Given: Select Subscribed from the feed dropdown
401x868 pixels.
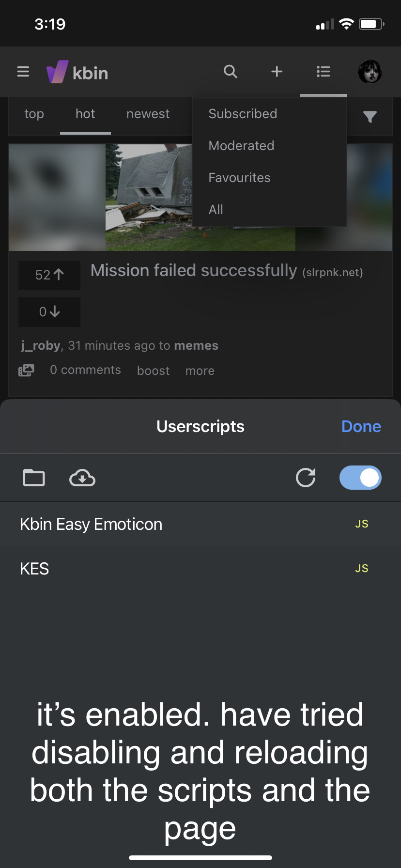Looking at the screenshot, I should tap(243, 114).
